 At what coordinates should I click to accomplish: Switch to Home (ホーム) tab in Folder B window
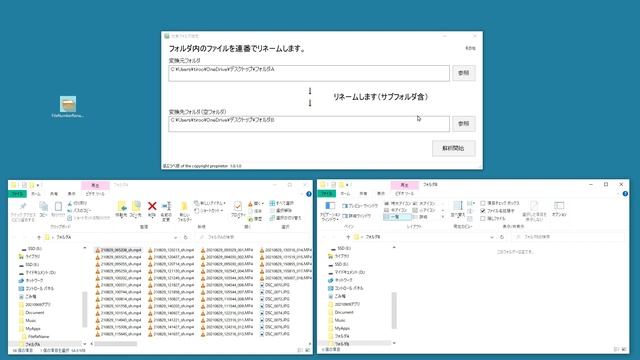pyautogui.click(x=345, y=193)
